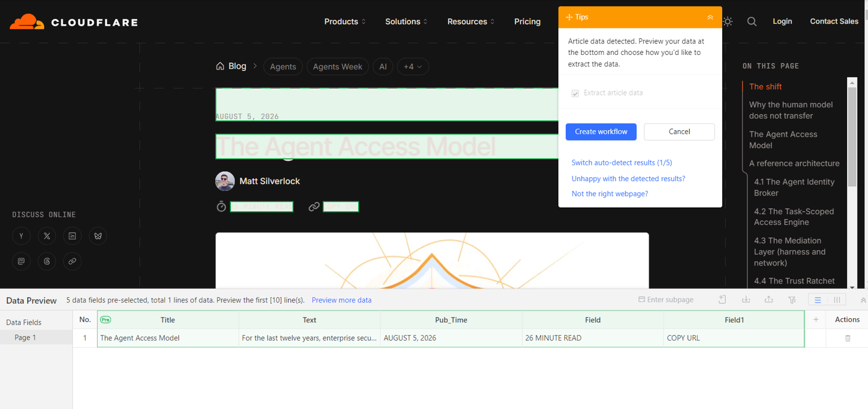This screenshot has height=409, width=868.
Task: Click the Create workflow button
Action: 601,132
